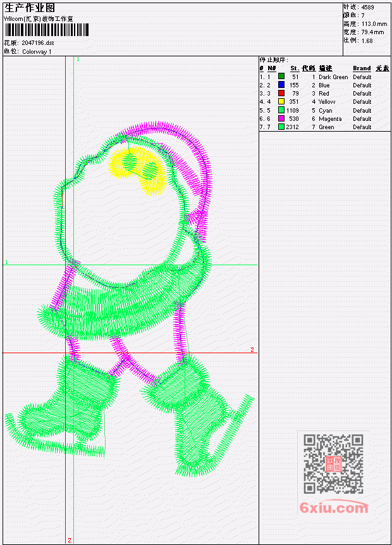The width and height of the screenshot is (392, 545).
Task: Click stitch count '51' in Dark Green row
Action: pyautogui.click(x=295, y=77)
